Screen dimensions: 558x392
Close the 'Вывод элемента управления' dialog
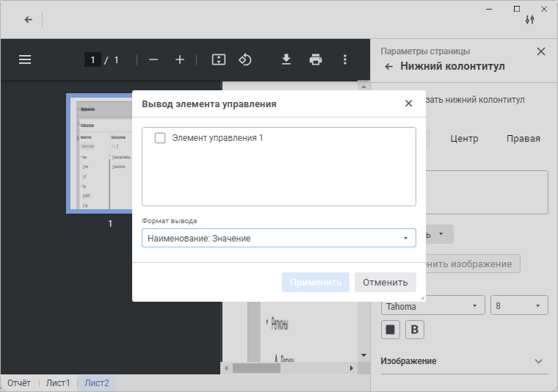point(409,104)
